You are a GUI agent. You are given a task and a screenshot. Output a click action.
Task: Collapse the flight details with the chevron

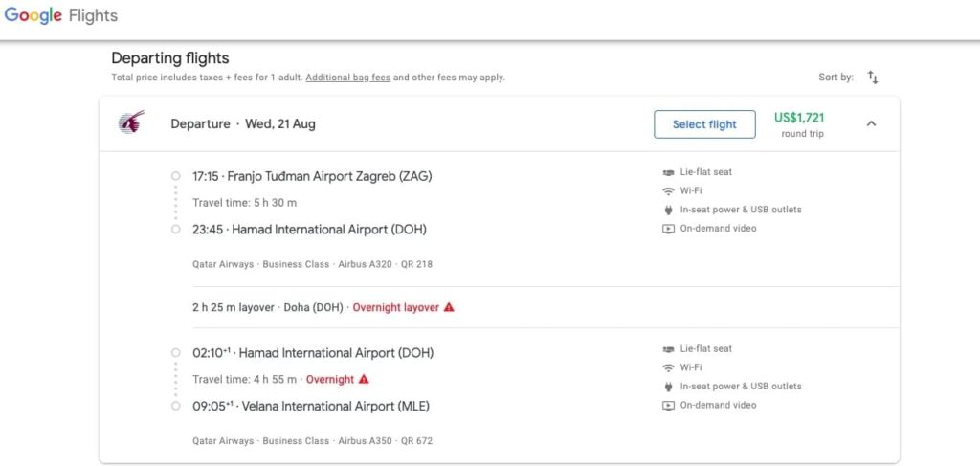[871, 123]
